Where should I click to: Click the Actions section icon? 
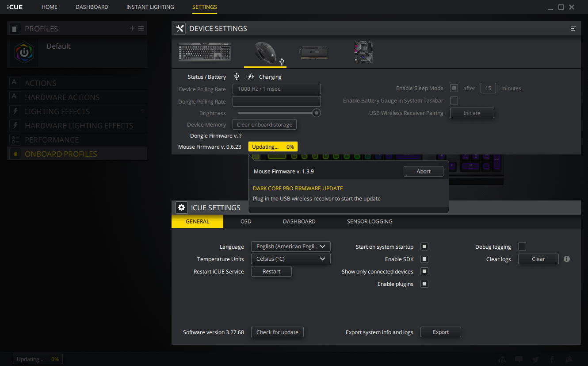point(14,83)
